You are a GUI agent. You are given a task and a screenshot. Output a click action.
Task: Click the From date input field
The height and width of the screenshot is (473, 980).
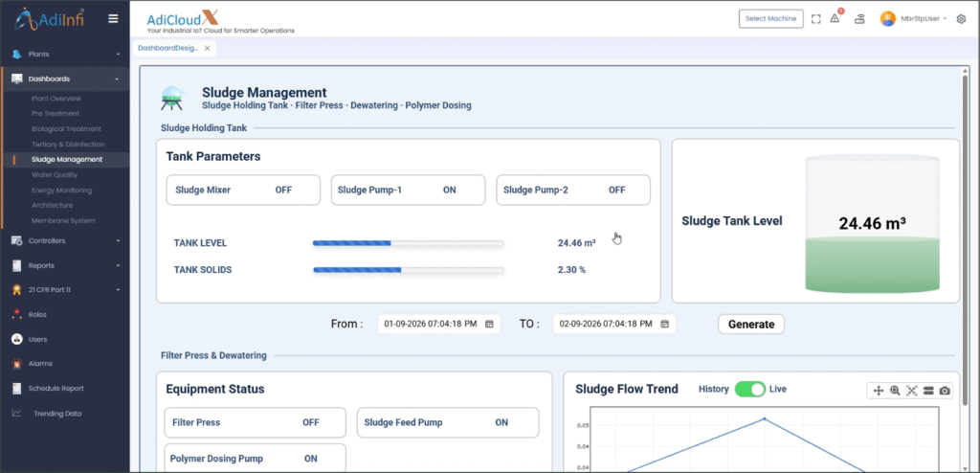[438, 324]
